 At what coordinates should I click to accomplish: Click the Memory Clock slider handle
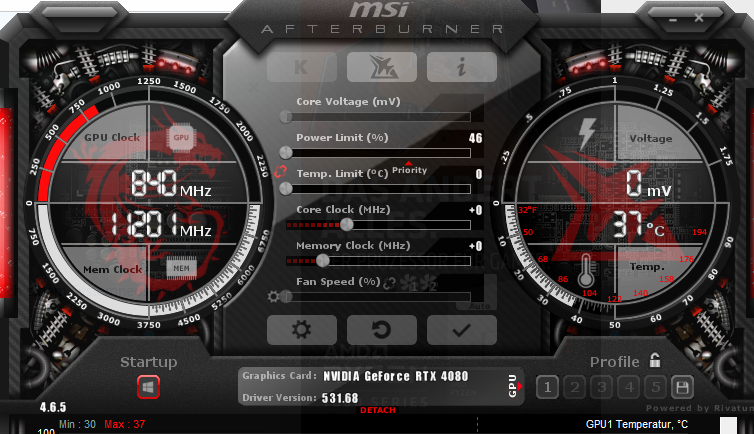click(x=323, y=261)
